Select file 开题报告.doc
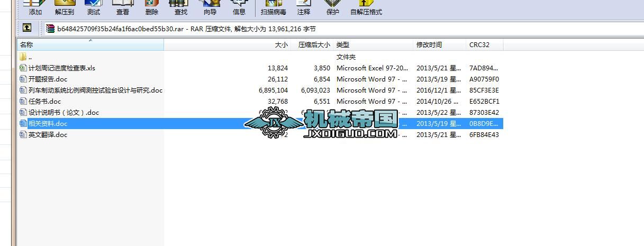 [x=48, y=79]
